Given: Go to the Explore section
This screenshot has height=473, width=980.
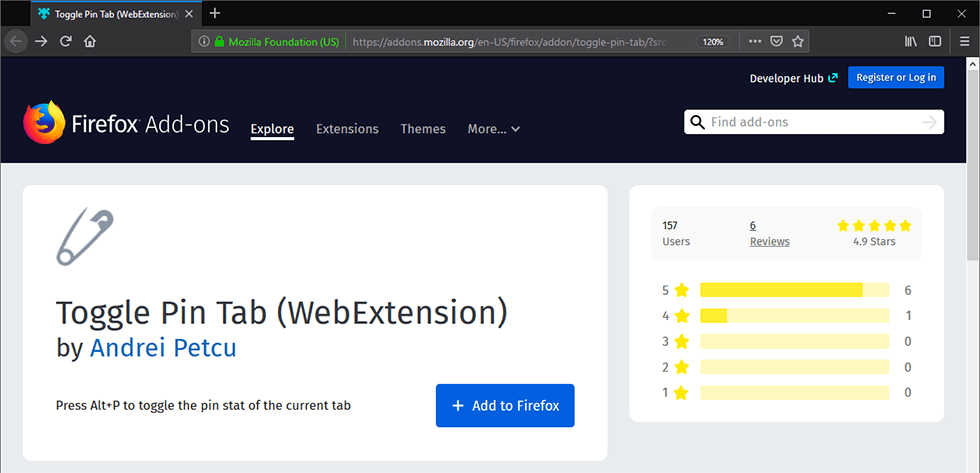Looking at the screenshot, I should pyautogui.click(x=272, y=129).
